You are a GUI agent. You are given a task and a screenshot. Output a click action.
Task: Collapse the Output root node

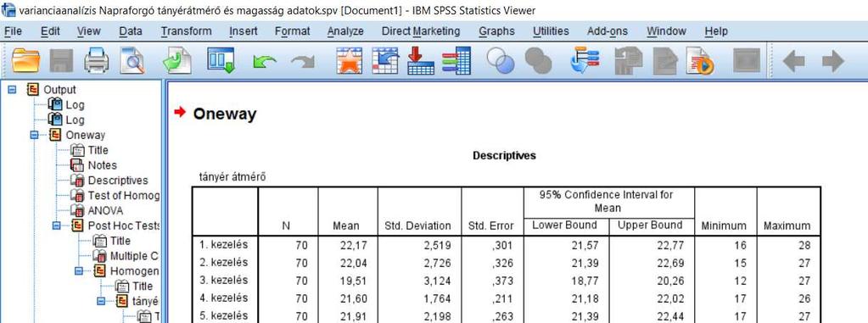(12, 90)
